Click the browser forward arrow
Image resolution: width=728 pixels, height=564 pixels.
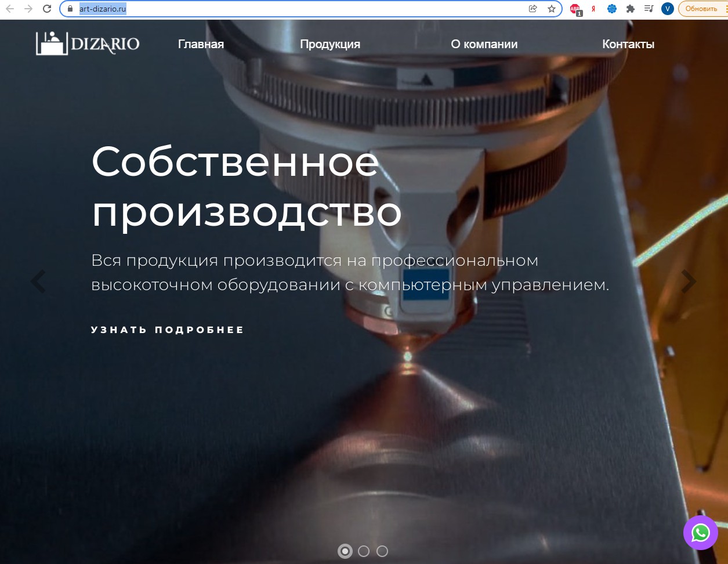(x=28, y=9)
